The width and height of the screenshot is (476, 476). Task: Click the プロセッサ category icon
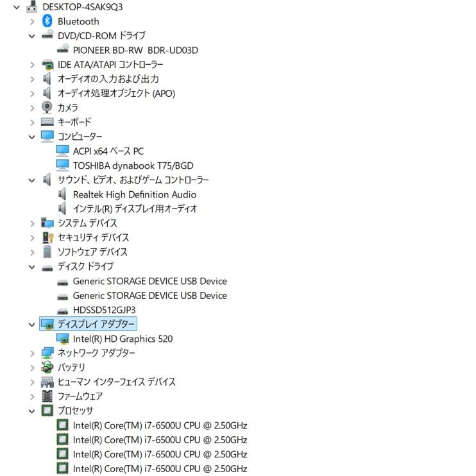(x=47, y=411)
